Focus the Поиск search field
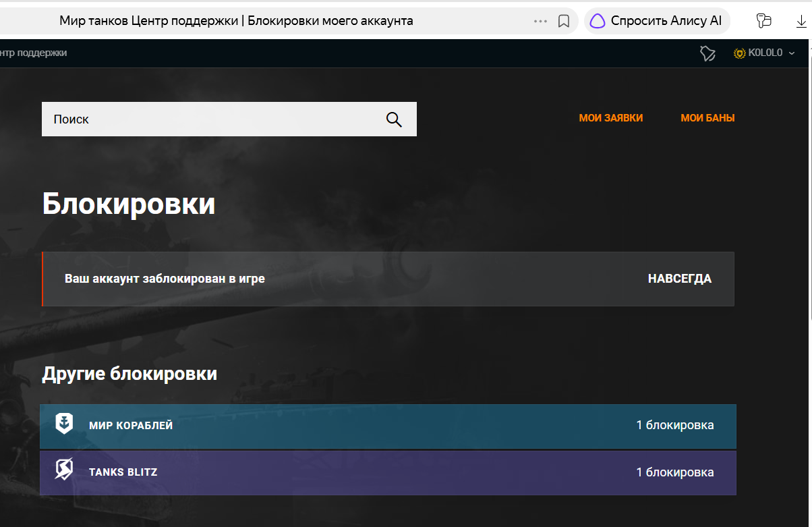Image resolution: width=812 pixels, height=527 pixels. click(x=229, y=119)
